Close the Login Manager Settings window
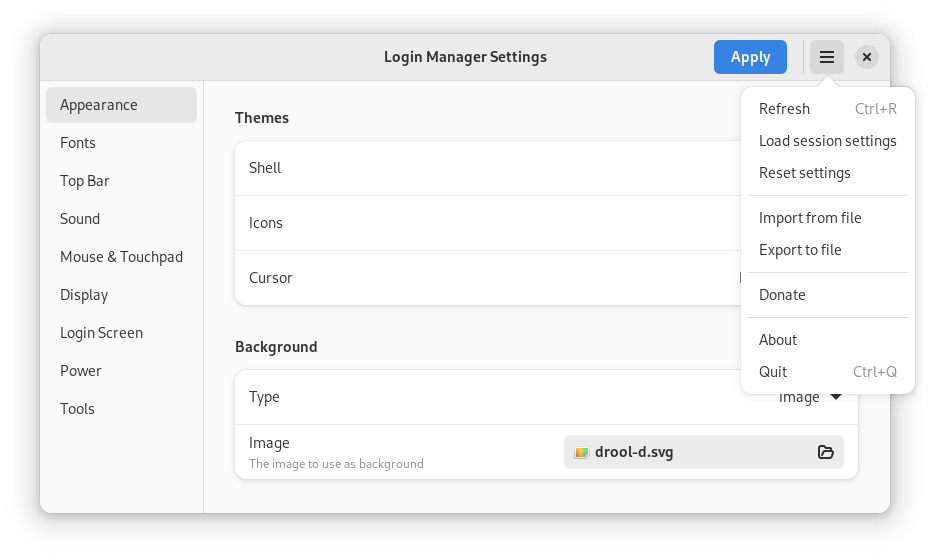 [867, 57]
